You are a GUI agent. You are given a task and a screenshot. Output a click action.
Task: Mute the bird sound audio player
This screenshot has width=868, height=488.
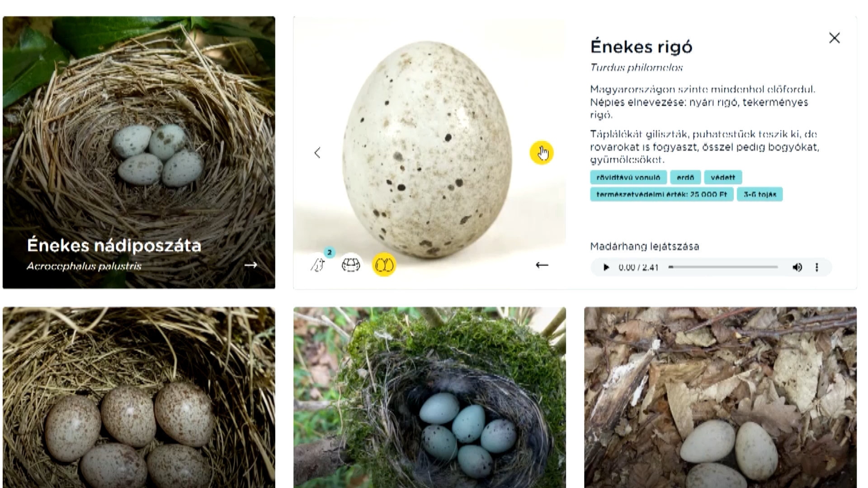[797, 267]
